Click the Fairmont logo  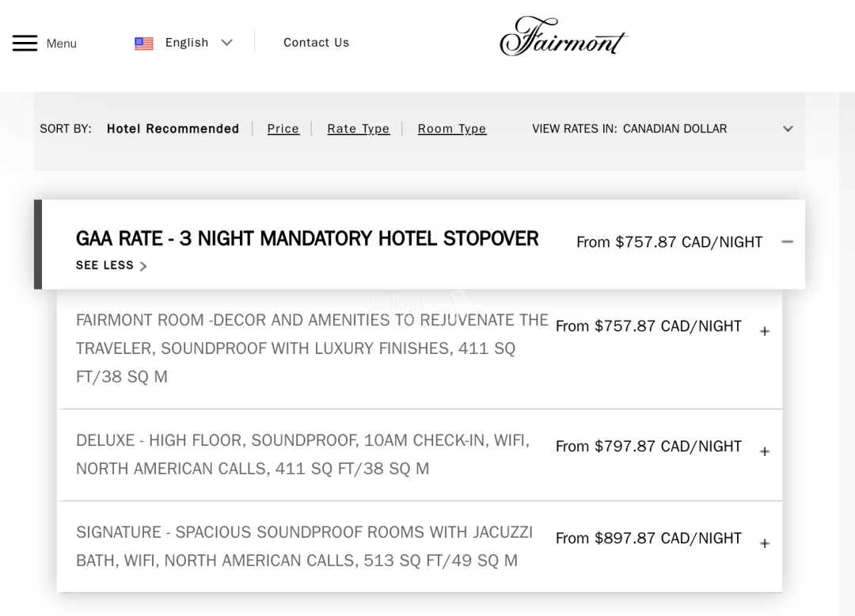(564, 36)
